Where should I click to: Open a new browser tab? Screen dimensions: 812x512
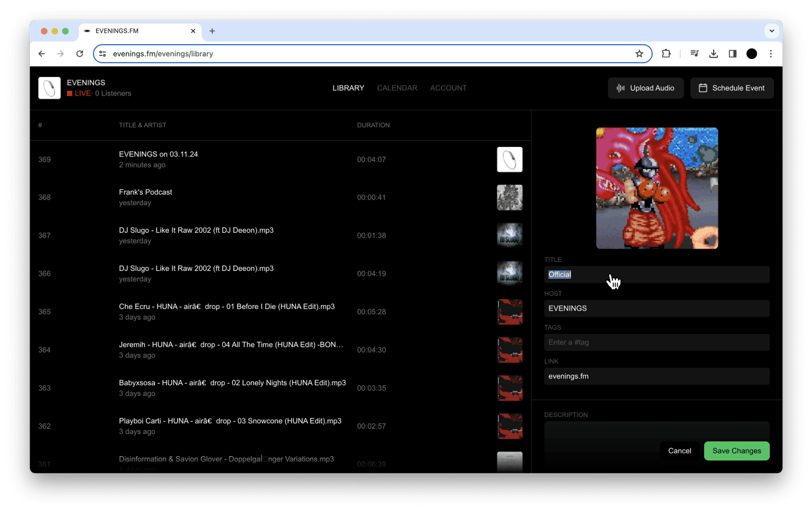pyautogui.click(x=212, y=31)
